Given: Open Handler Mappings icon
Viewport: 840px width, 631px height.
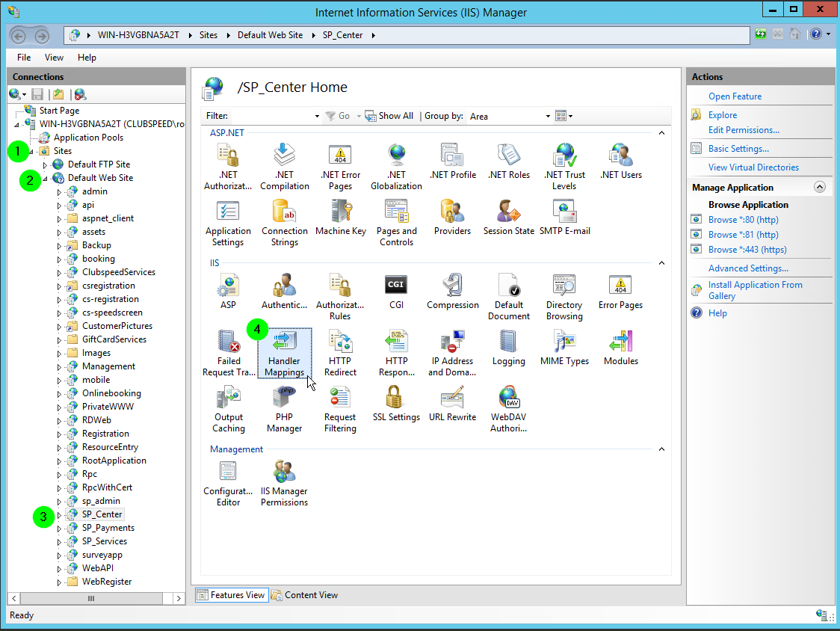Looking at the screenshot, I should pyautogui.click(x=285, y=354).
